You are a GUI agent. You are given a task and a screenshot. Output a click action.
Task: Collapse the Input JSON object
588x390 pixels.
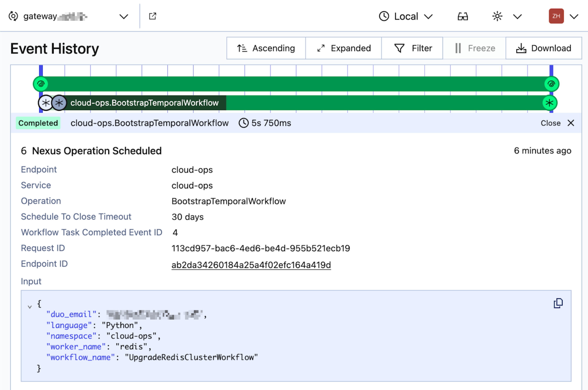(x=30, y=307)
